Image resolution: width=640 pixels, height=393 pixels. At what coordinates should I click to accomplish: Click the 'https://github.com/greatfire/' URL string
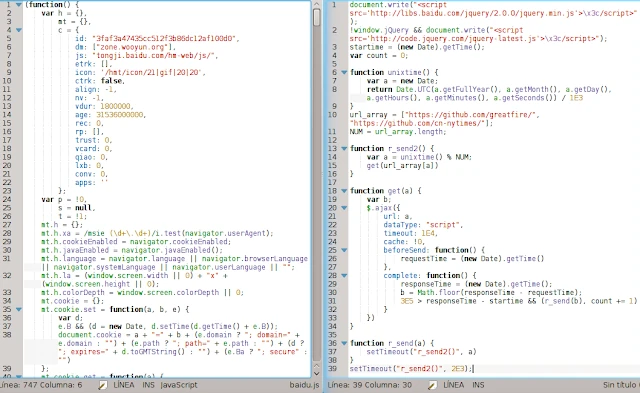[x=471, y=115]
